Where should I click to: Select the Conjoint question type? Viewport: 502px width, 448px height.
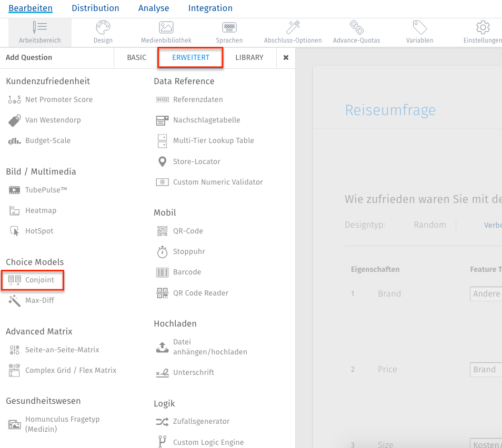[39, 280]
